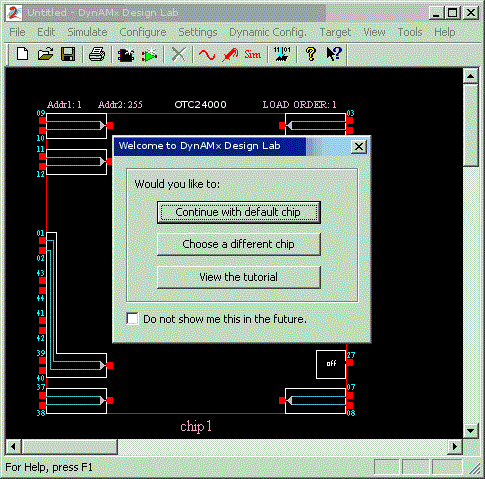Insert a new analog module via the green triangle icon
Screen dimensions: 485x479
pyautogui.click(x=149, y=54)
